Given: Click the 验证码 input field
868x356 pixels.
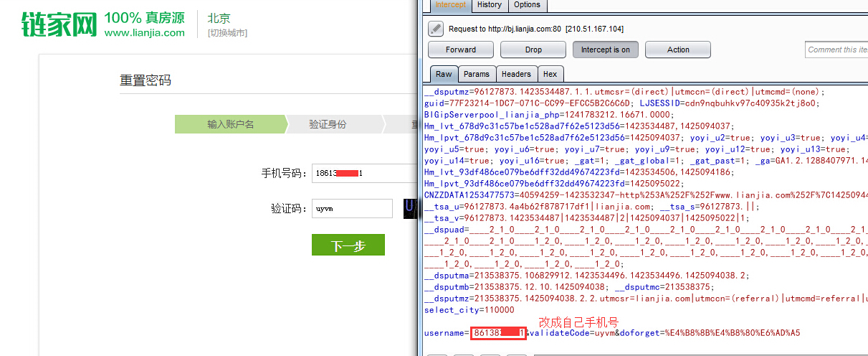Looking at the screenshot, I should (352, 208).
